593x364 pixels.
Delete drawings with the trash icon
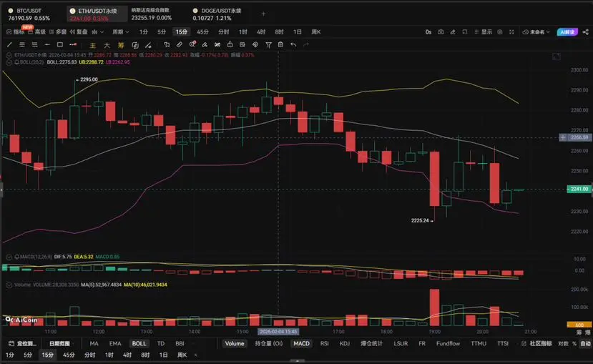[x=280, y=44]
